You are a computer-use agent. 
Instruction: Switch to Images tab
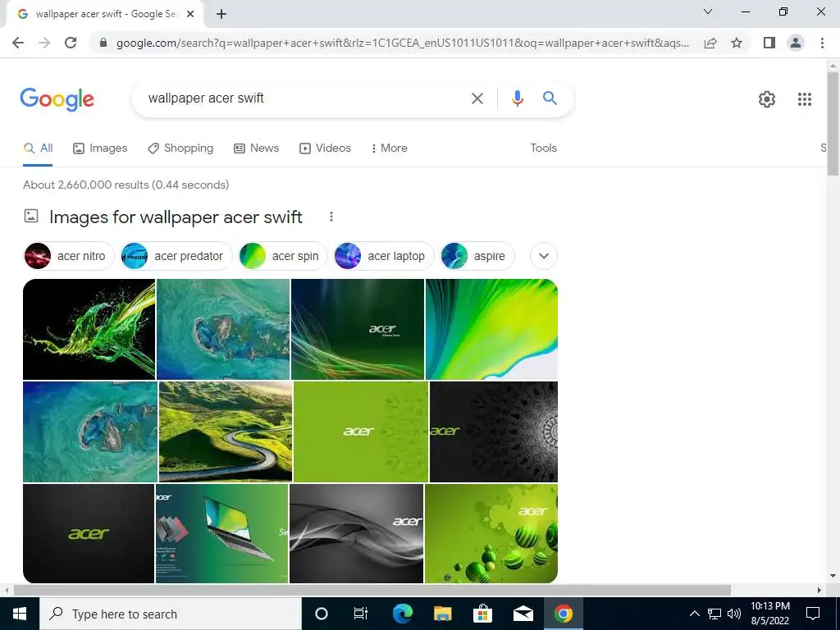pyautogui.click(x=100, y=148)
